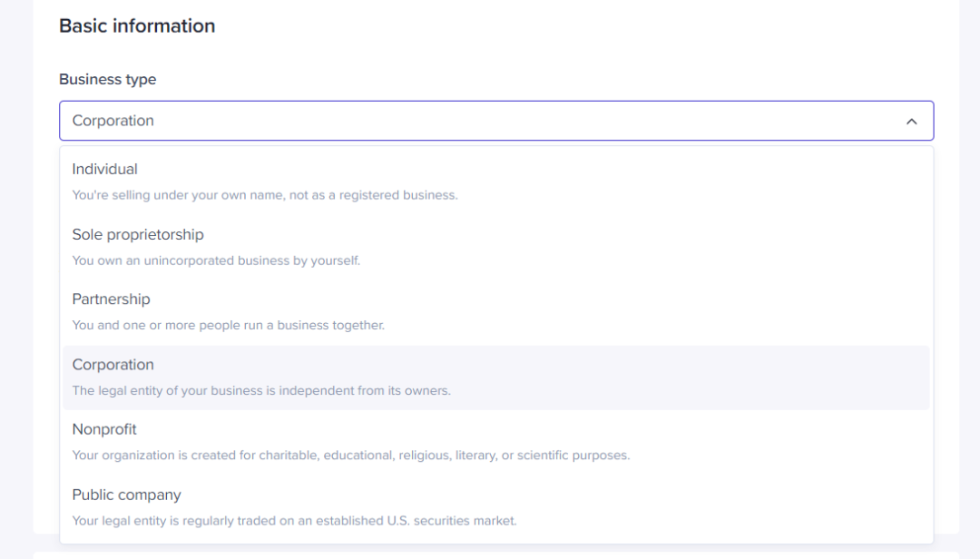Click "traded on an established U.S. securities market" text
Viewport: 980px width, 559px height.
click(x=294, y=521)
